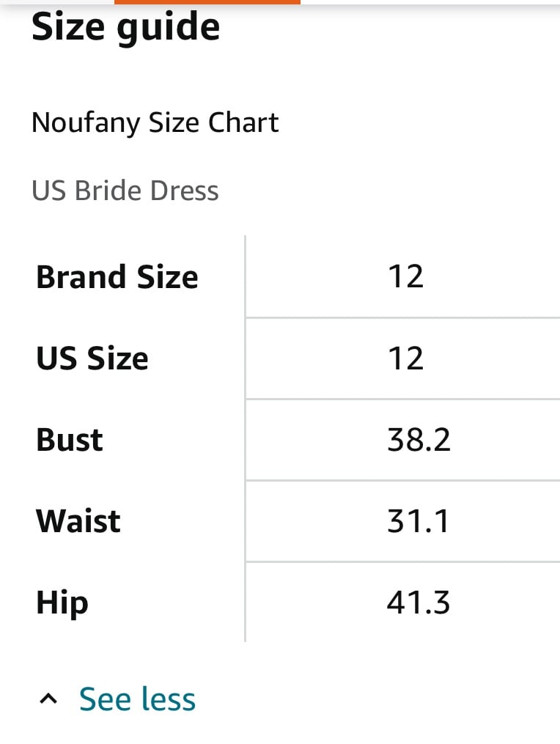Screen dimensions: 560x744
Task: Select the Bust value 38.2
Action: tap(419, 440)
